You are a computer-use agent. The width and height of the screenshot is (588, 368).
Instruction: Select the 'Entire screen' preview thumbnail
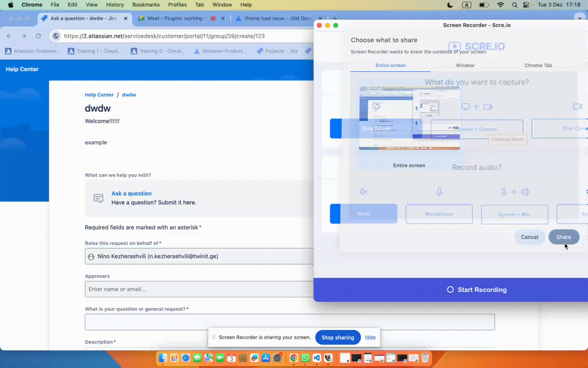[409, 118]
